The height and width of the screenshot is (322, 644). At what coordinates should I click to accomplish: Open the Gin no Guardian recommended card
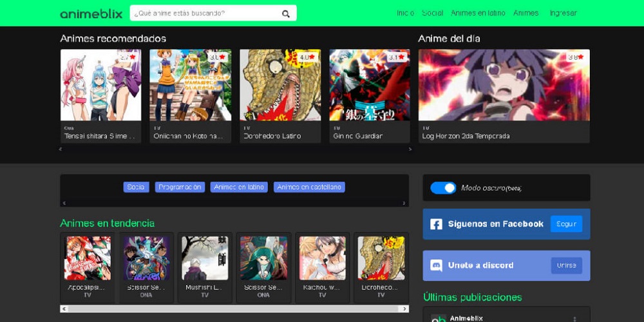(370, 96)
